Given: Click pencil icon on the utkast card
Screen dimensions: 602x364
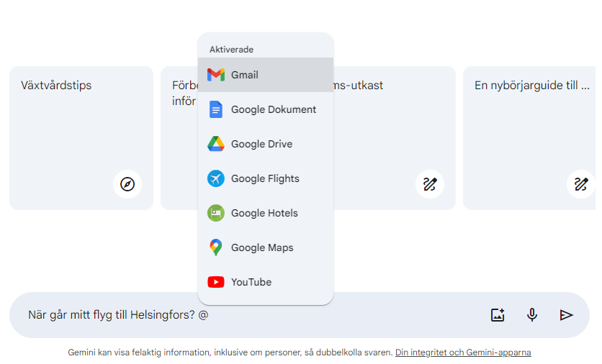Looking at the screenshot, I should (430, 184).
